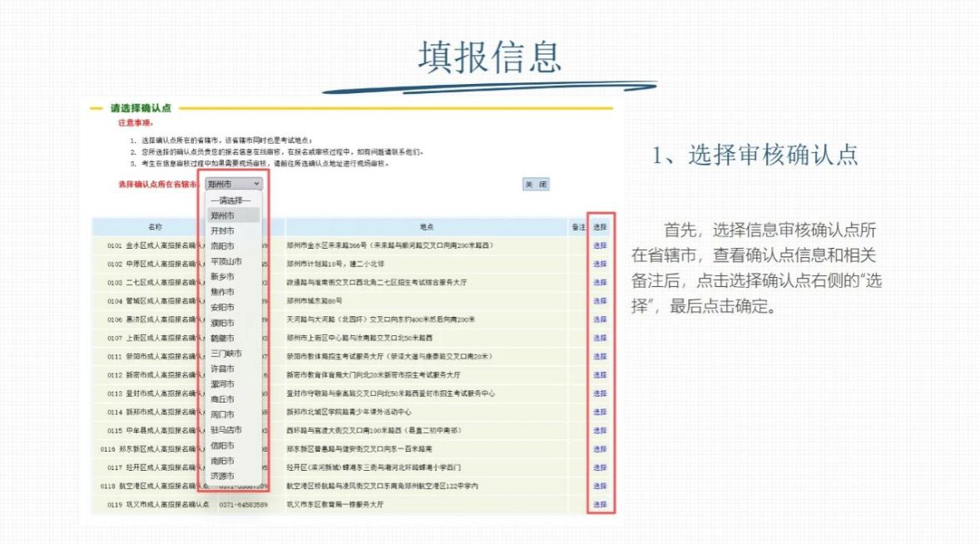Click the red 注意事项 label

click(136, 123)
